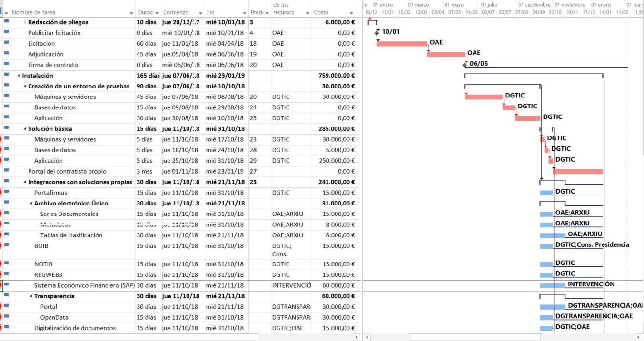This screenshot has width=644, height=341.
Task: Open the Predecesoras column filter dropdown
Action: coord(267,13)
